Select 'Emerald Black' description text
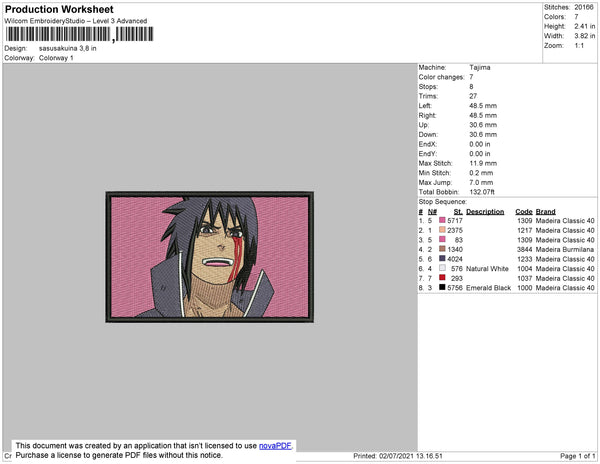This screenshot has width=600, height=464. pyautogui.click(x=488, y=288)
